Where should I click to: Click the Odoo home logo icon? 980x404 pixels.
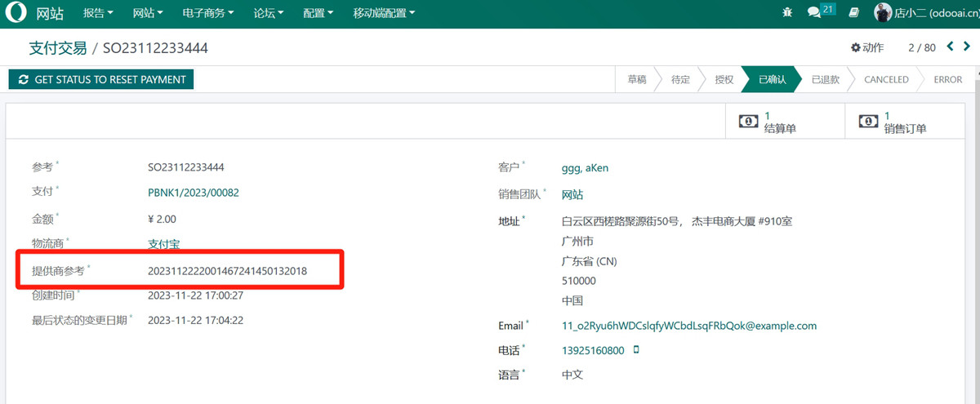click(x=16, y=14)
